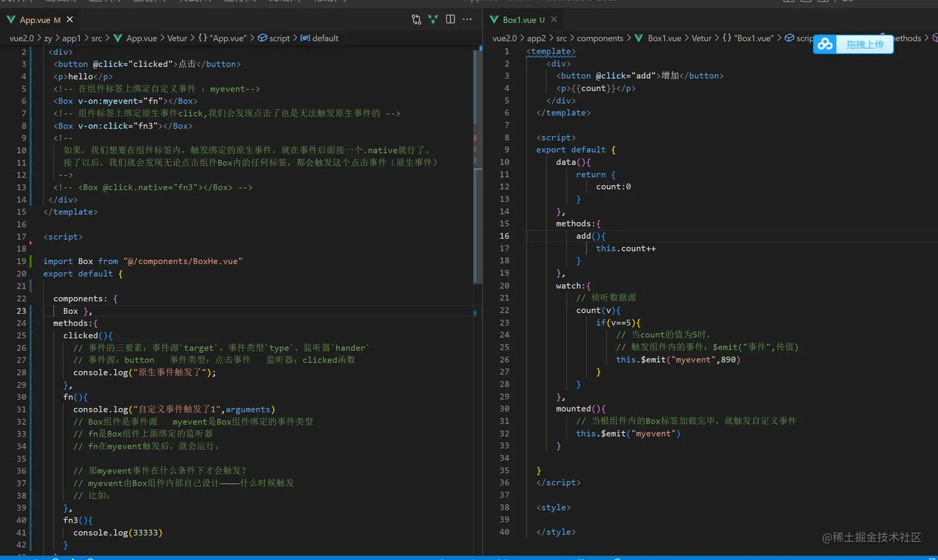The height and width of the screenshot is (560, 938).
Task: Click the Vetur green icon in editor toolbar
Action: point(433,20)
